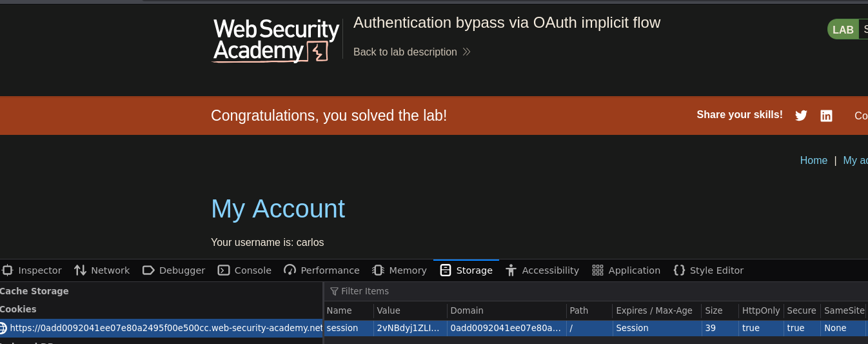The height and width of the screenshot is (344, 868).
Task: Select the session cookie row
Action: [x=596, y=328]
